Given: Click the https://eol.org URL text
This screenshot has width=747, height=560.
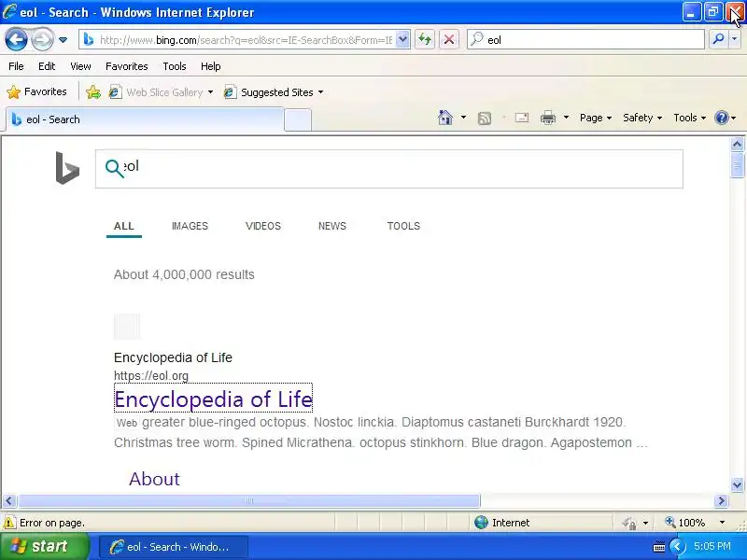Looking at the screenshot, I should point(151,376).
